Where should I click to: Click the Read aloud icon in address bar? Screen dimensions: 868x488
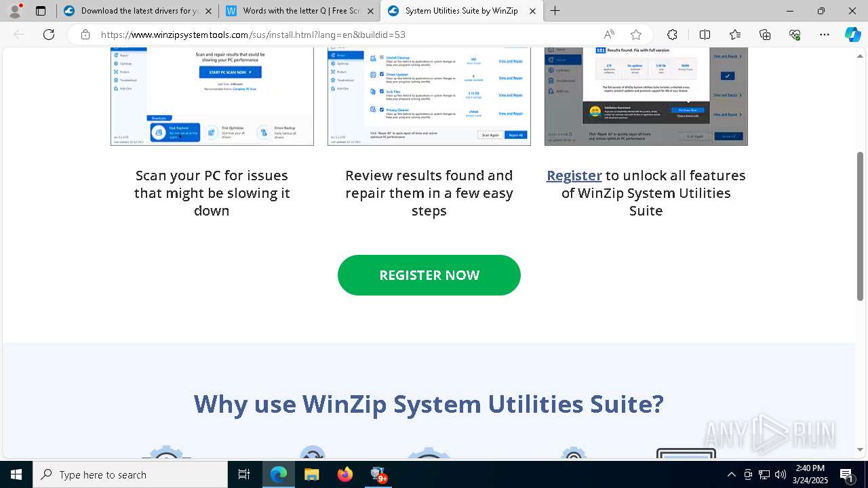(x=609, y=35)
